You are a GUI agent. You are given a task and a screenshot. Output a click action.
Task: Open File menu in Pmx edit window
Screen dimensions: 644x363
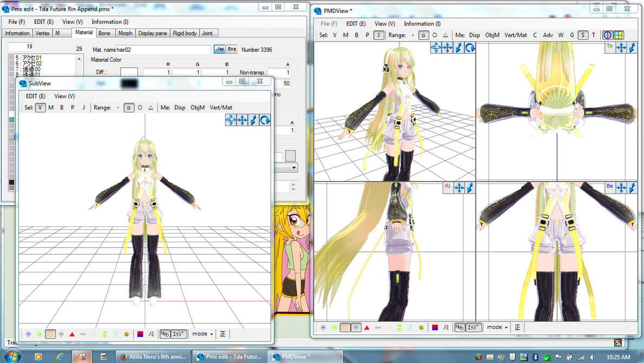click(x=16, y=22)
